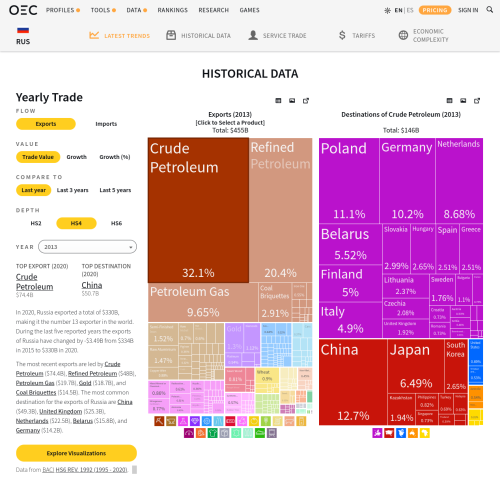Image resolution: width=500 pixels, height=477 pixels.
Task: Compare to Last 5 years
Action: tap(115, 190)
